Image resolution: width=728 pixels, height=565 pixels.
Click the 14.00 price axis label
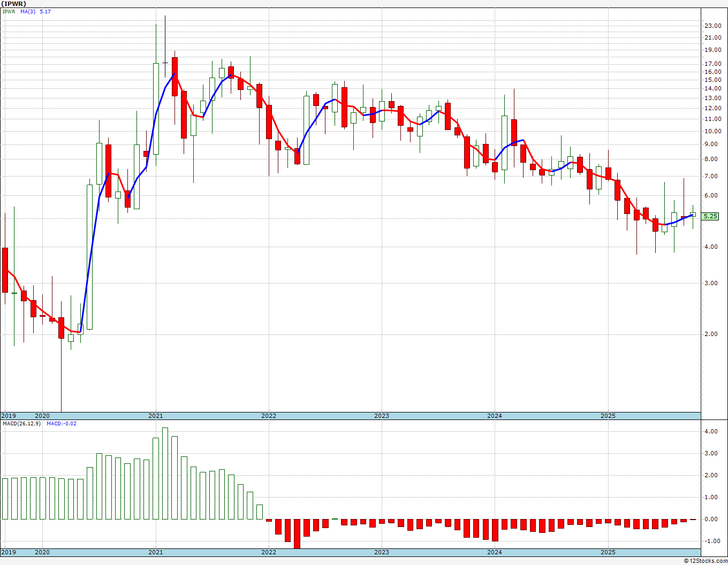coord(712,89)
